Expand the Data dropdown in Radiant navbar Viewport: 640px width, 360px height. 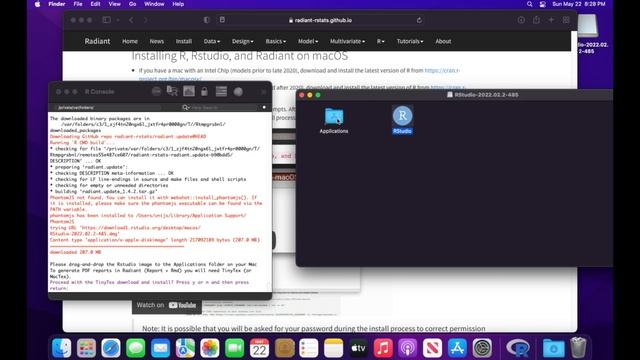211,41
